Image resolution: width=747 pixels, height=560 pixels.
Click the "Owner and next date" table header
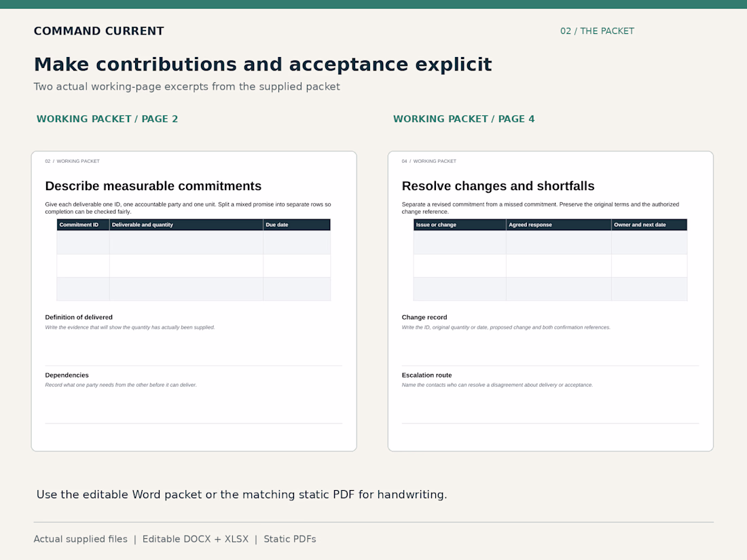point(649,225)
